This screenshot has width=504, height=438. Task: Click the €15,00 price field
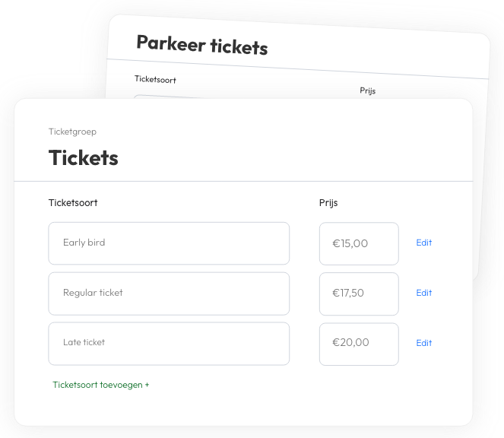coord(358,244)
